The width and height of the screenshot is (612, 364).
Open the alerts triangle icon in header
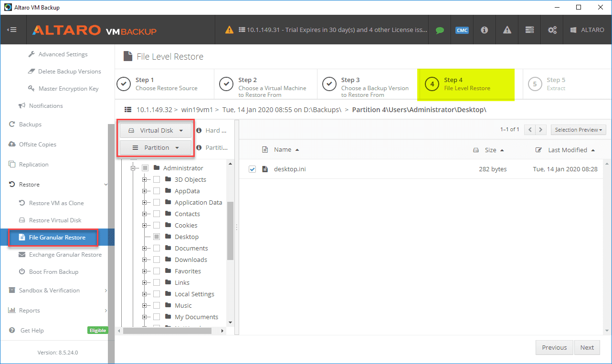(x=507, y=30)
